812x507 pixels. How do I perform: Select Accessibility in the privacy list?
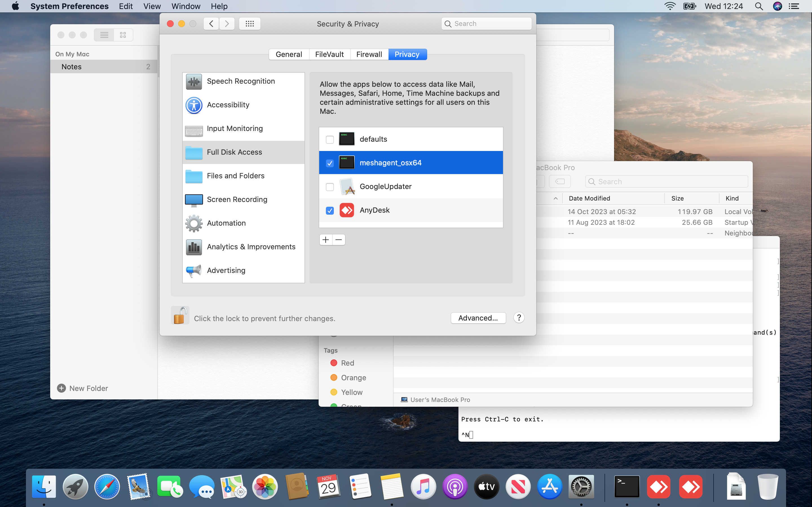click(x=228, y=105)
